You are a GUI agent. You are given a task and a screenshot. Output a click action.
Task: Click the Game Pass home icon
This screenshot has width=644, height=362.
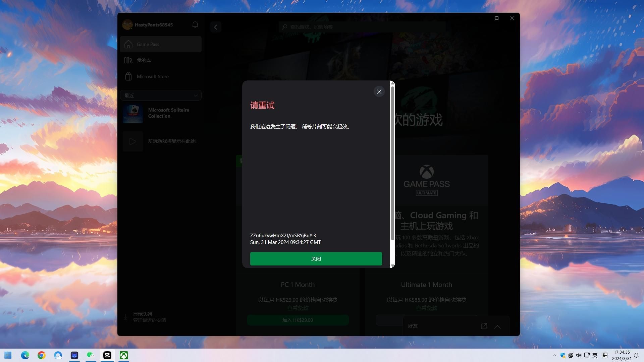click(128, 44)
